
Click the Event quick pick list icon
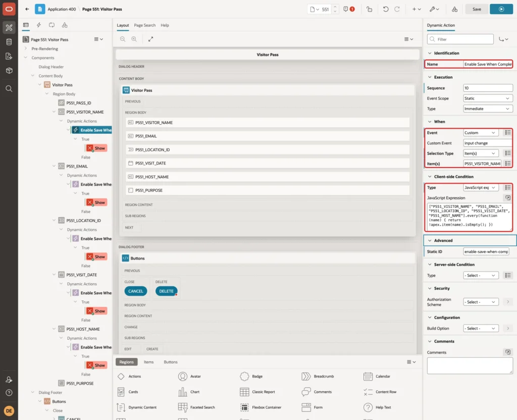tap(508, 133)
